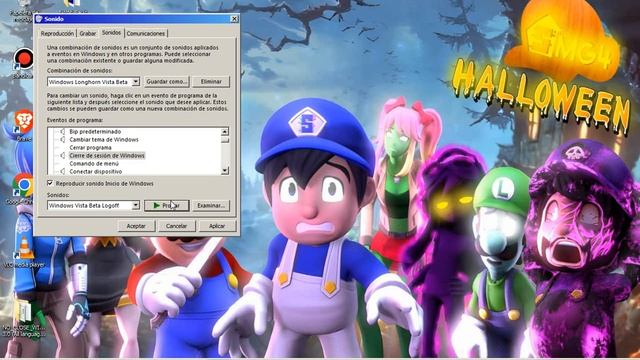
Task: Click the Cancelar button
Action: pos(176,226)
